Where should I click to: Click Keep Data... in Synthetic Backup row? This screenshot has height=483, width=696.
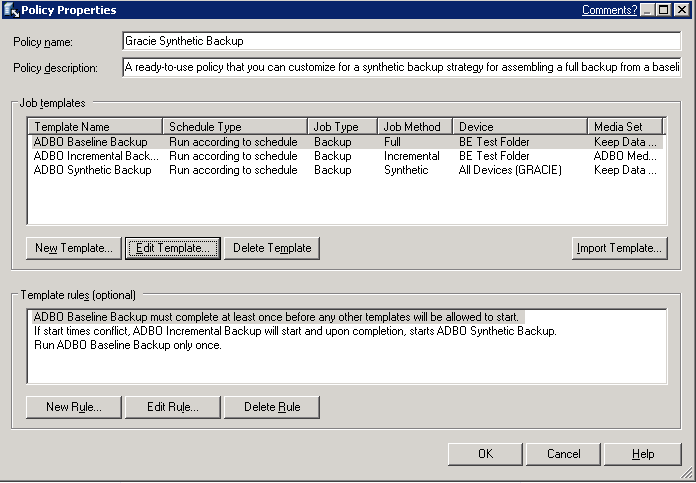(x=625, y=170)
